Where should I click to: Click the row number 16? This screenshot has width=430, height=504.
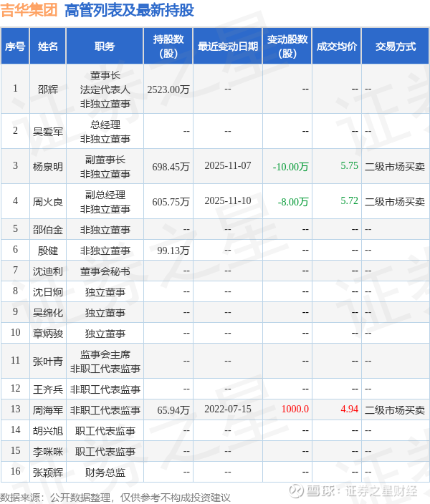tap(15, 471)
